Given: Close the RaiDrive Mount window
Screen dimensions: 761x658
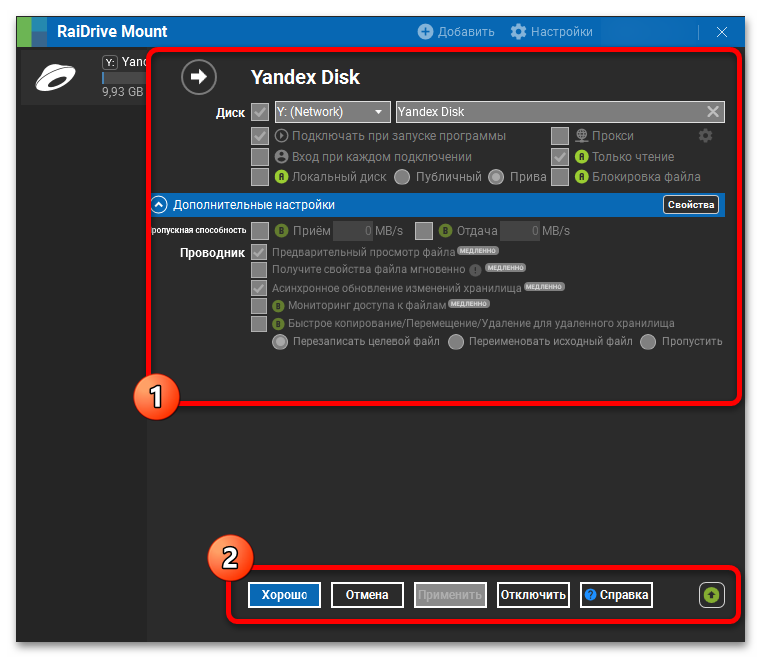Looking at the screenshot, I should (x=722, y=32).
